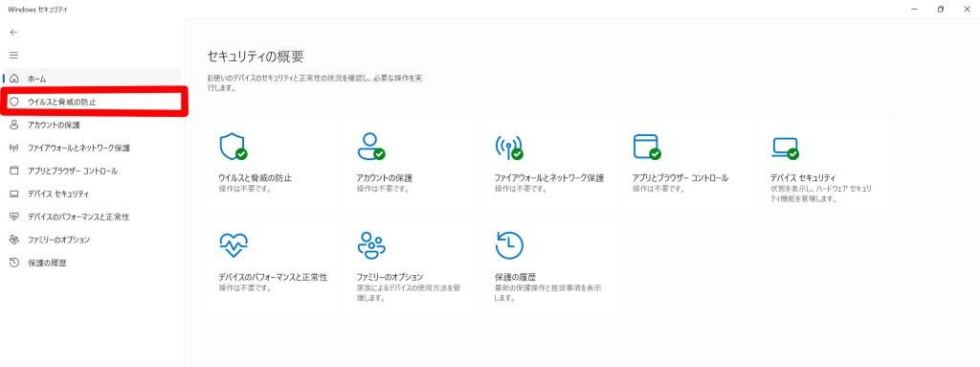The width and height of the screenshot is (980, 367).
Task: Open the device security laptop tile icon
Action: 785,148
